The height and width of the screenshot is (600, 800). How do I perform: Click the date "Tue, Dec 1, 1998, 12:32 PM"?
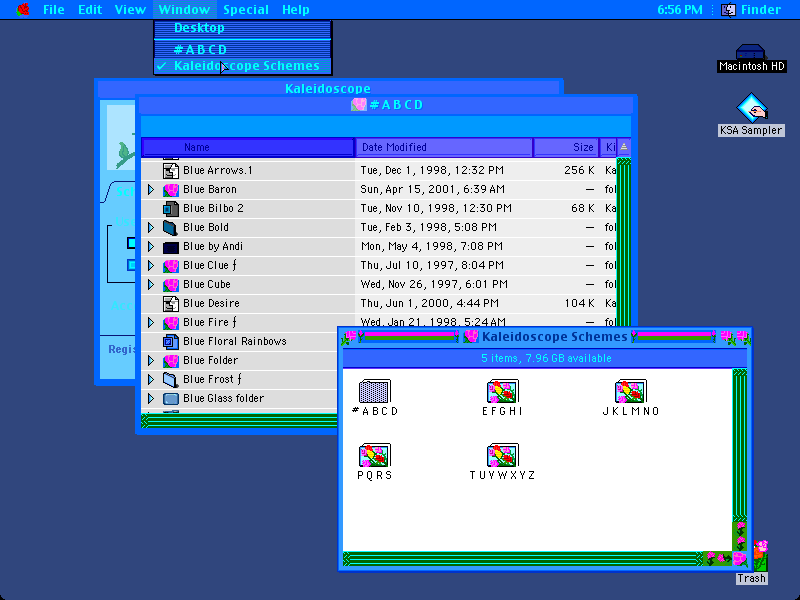pyautogui.click(x=432, y=170)
